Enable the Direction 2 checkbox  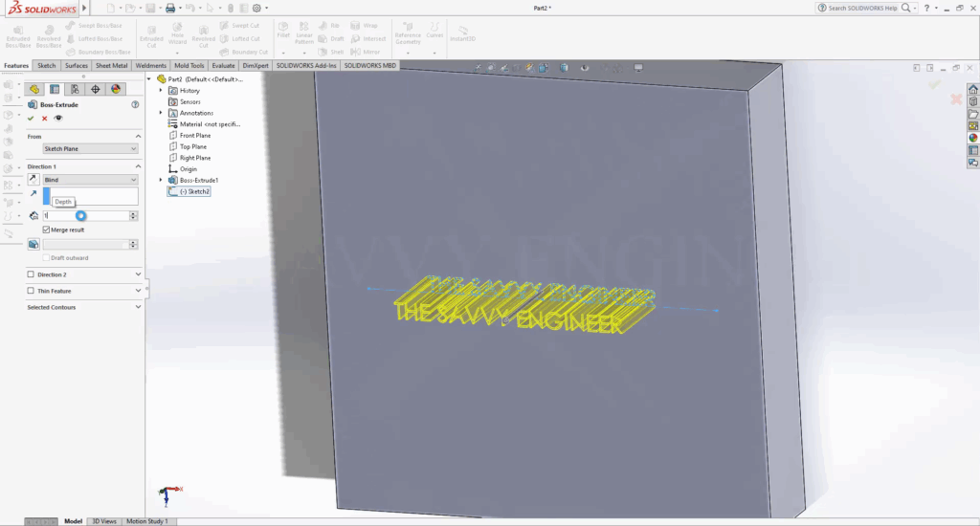[x=31, y=274]
